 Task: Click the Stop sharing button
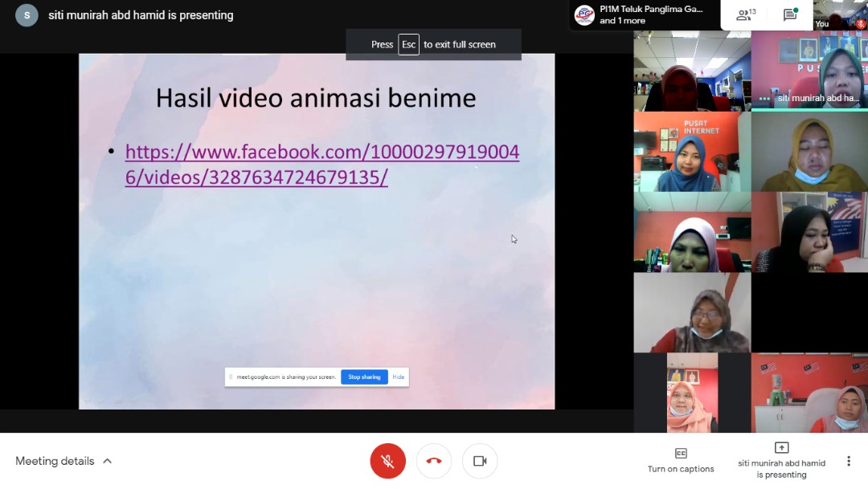pos(364,377)
